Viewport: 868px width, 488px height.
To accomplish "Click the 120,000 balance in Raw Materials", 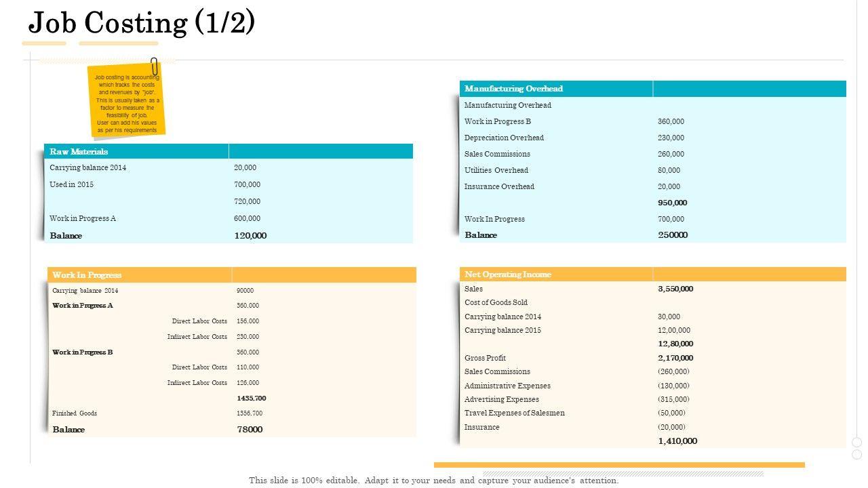I will 250,236.
